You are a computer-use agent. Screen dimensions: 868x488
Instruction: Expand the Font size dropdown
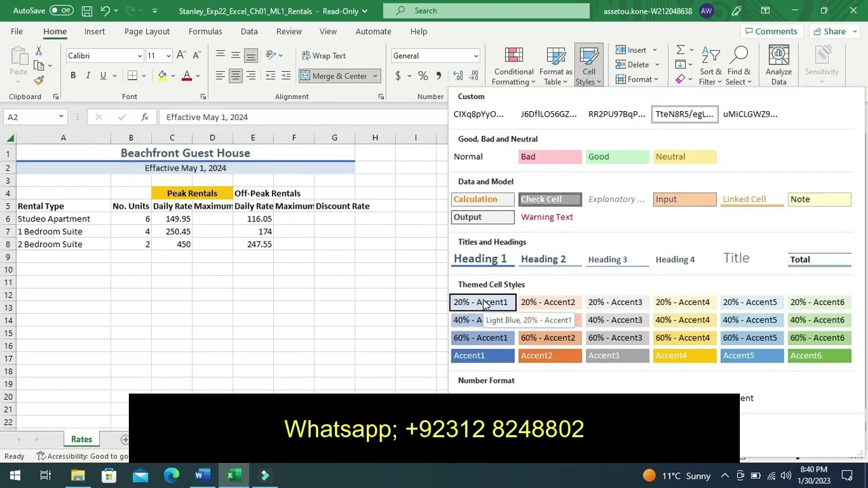coord(168,56)
